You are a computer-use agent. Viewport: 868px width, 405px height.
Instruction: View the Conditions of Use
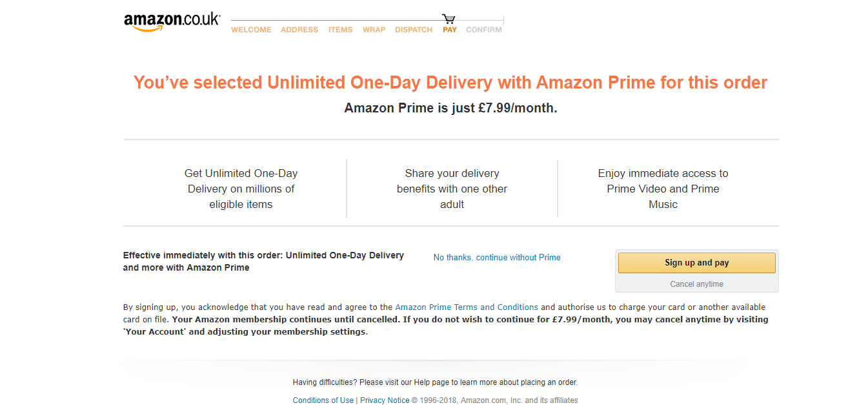(323, 400)
